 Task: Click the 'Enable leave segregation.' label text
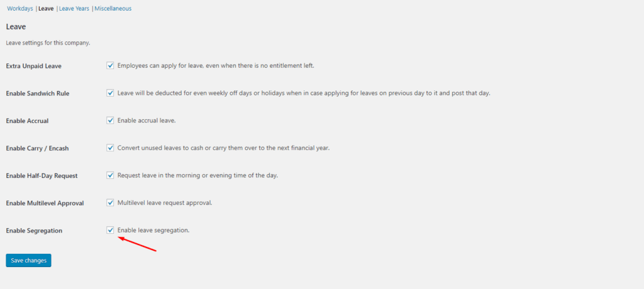click(x=153, y=230)
